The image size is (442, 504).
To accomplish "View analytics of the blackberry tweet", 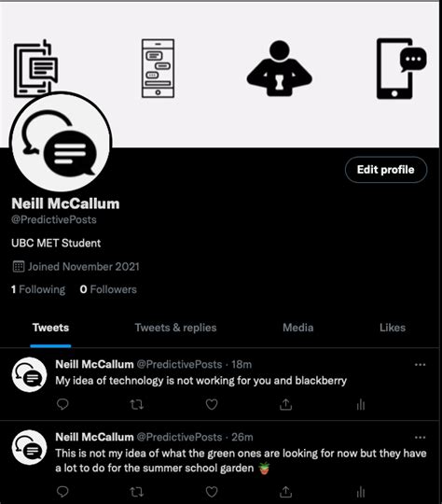I will coord(361,405).
